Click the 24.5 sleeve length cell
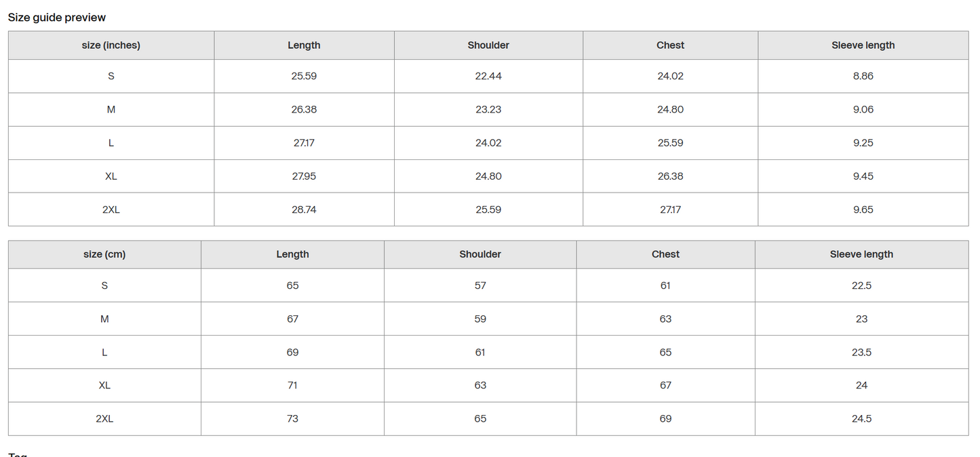 [861, 419]
